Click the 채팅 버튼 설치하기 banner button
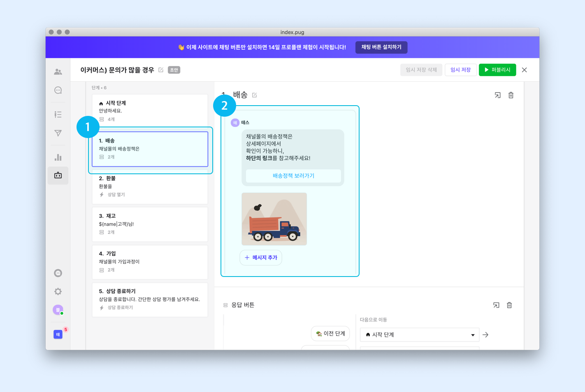The image size is (585, 392). 381,47
